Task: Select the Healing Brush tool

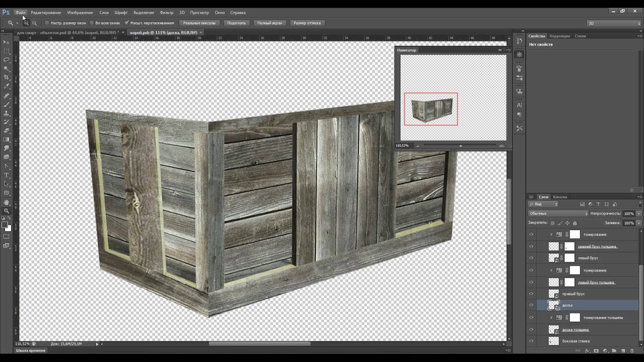Action: (7, 96)
